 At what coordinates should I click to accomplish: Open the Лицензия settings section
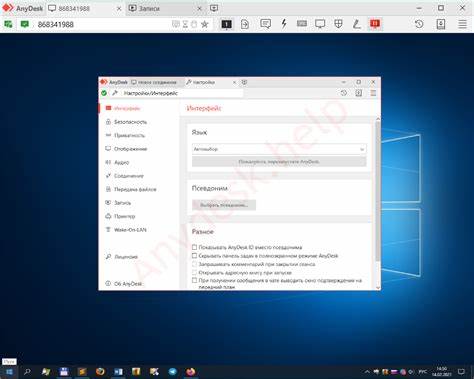click(139, 257)
